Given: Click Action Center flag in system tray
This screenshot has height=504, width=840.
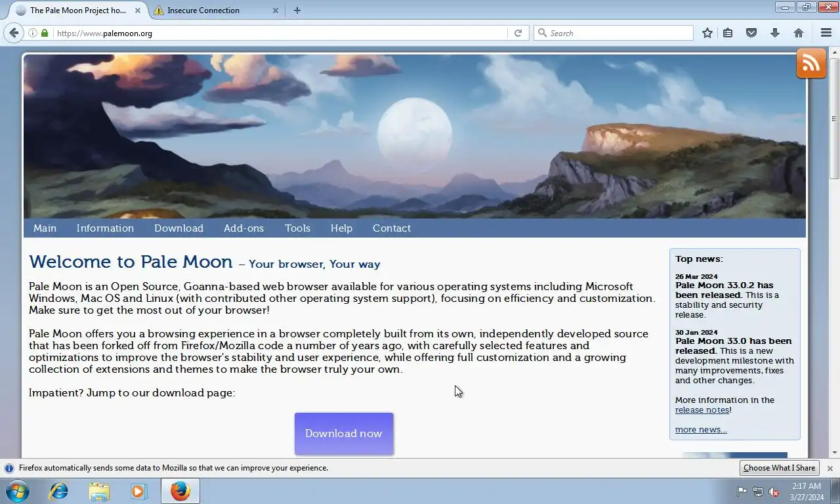Looking at the screenshot, I should [742, 492].
